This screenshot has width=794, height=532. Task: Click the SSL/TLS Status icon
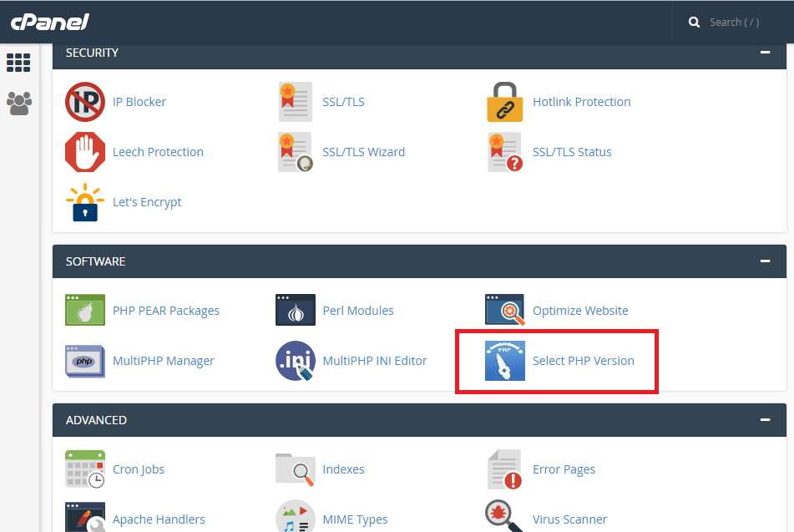coord(505,152)
